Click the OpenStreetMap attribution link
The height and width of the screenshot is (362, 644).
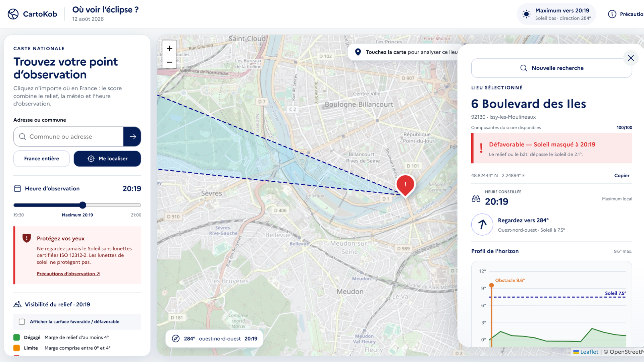click(627, 352)
